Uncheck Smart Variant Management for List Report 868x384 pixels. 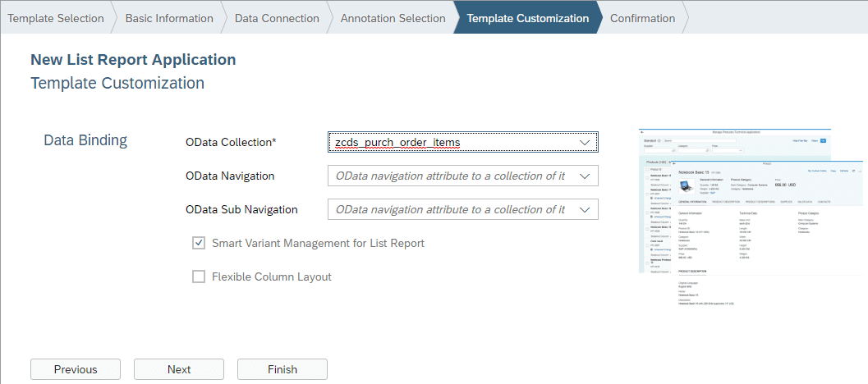click(x=199, y=243)
